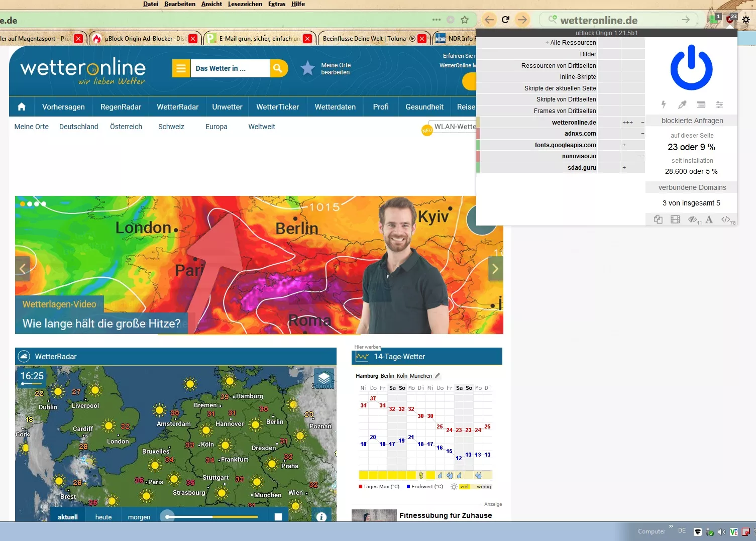Open uBlock element picker eyedropper
Viewport: 756px width, 541px height.
pos(682,104)
